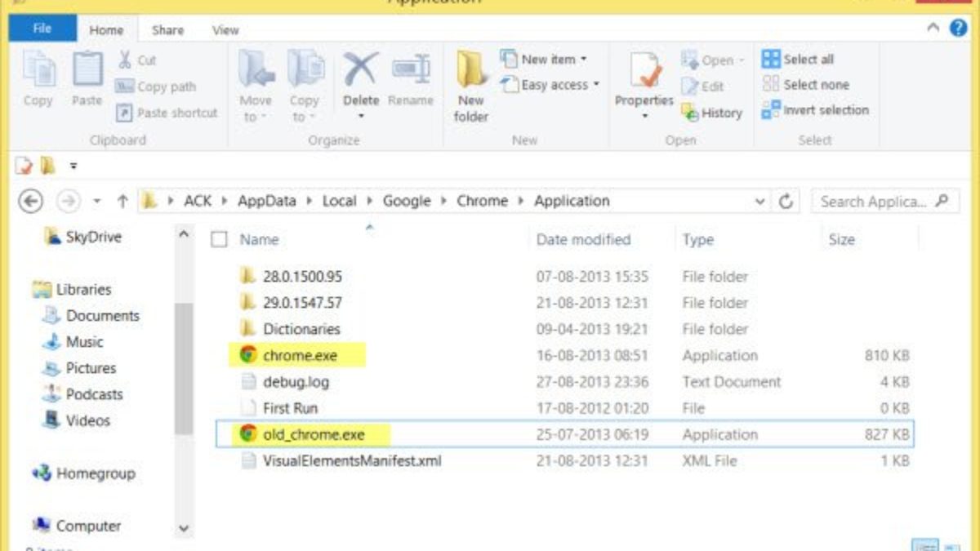Click the Back navigation arrow
This screenshot has width=980, height=551.
(30, 201)
